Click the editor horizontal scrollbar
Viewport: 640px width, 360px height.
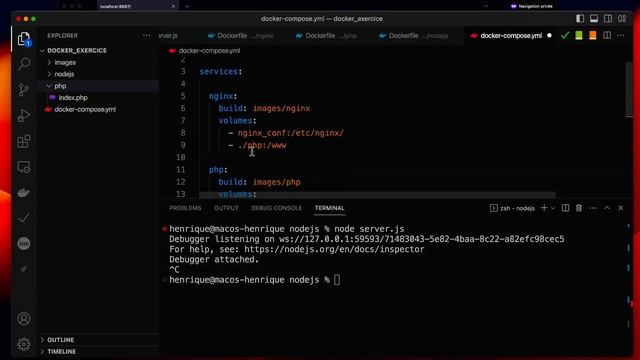click(377, 195)
